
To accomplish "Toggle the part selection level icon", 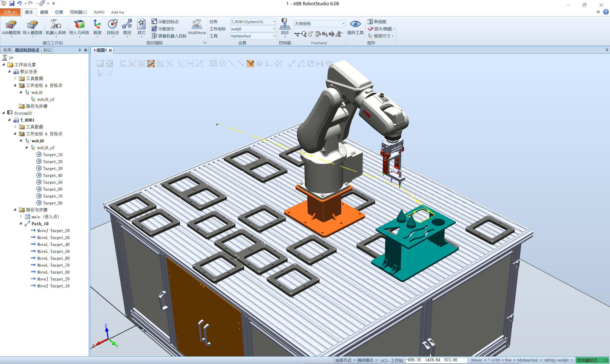I will [x=151, y=64].
